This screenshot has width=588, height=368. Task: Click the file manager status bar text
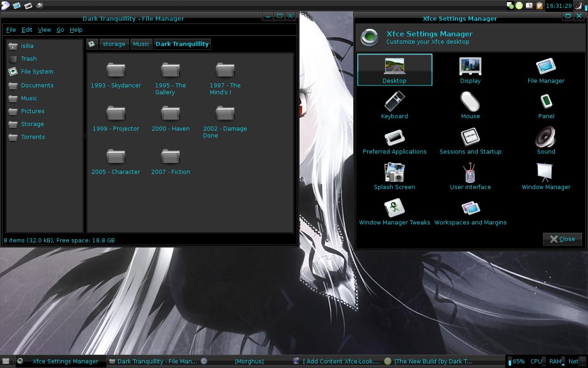[x=59, y=240]
